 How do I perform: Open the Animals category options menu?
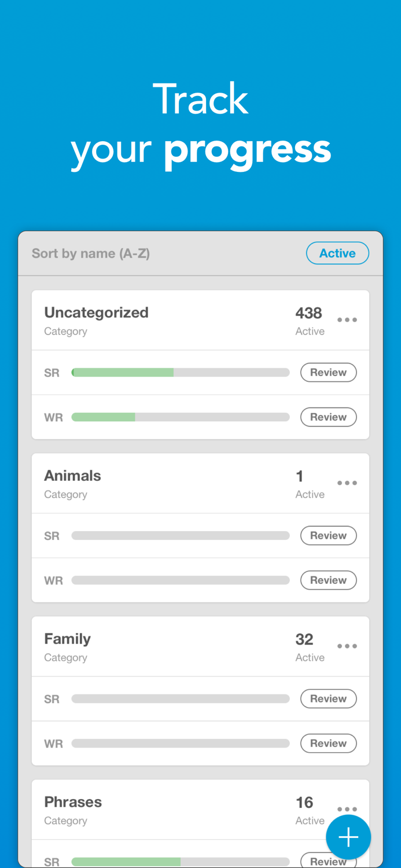(x=347, y=483)
